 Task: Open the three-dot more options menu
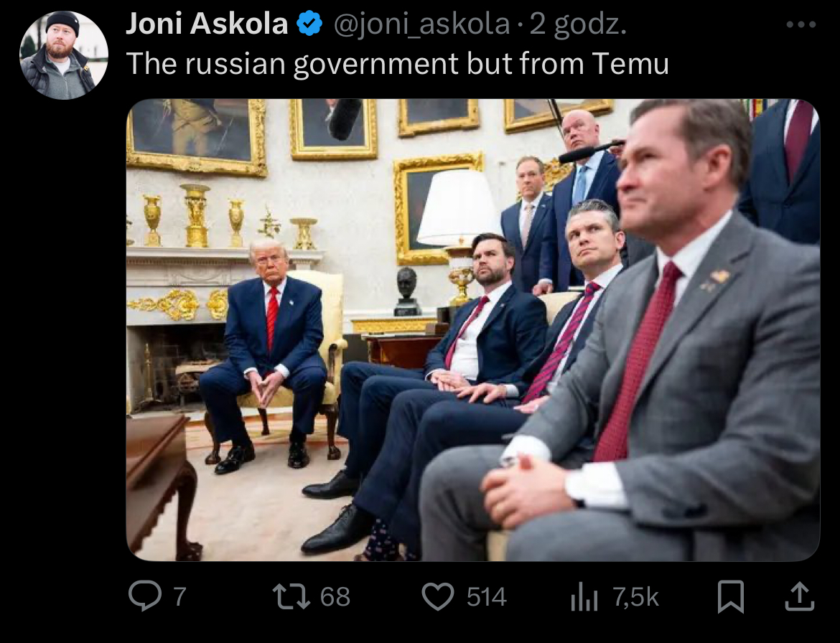point(801,24)
